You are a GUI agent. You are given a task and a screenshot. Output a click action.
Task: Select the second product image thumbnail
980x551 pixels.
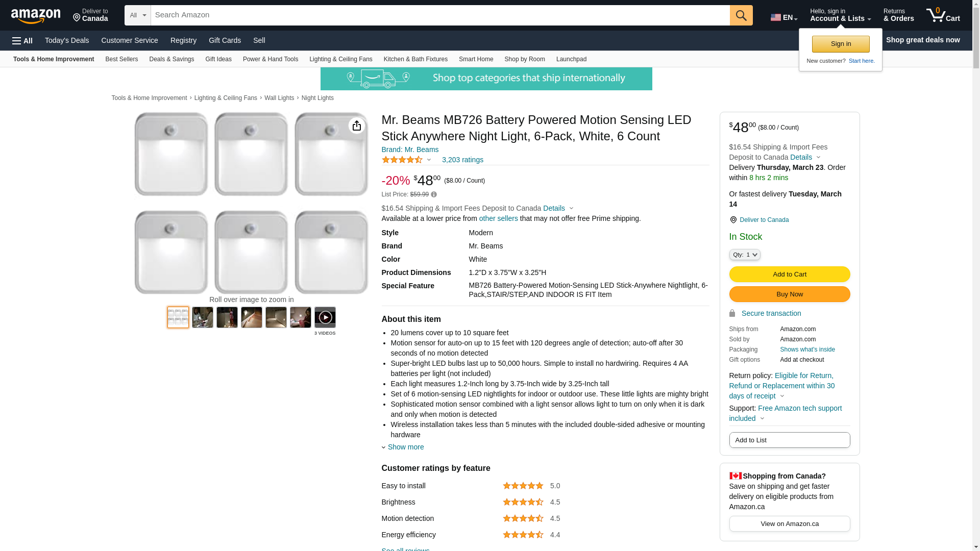pos(203,317)
